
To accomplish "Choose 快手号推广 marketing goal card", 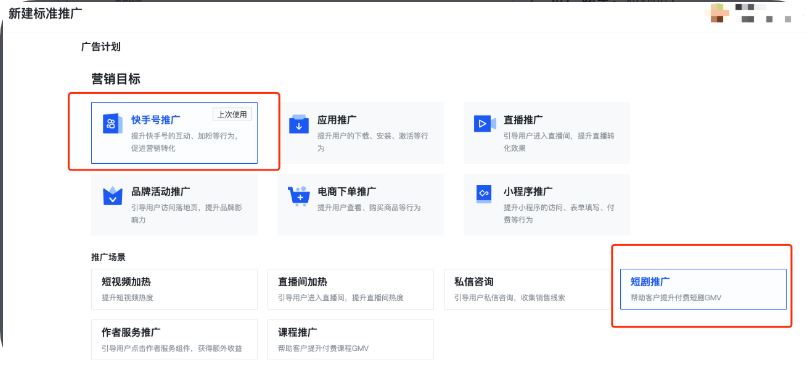I will 174,133.
